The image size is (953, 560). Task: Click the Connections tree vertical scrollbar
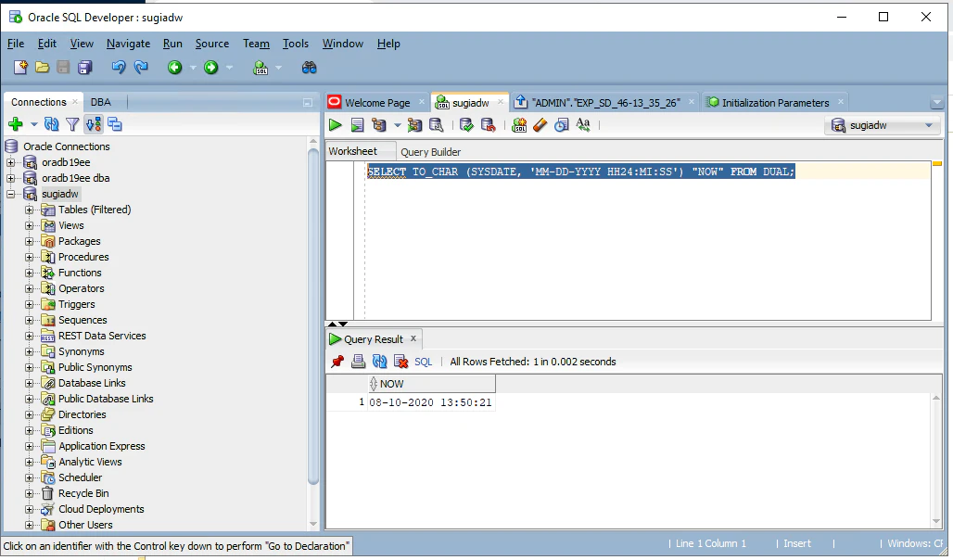pos(313,316)
